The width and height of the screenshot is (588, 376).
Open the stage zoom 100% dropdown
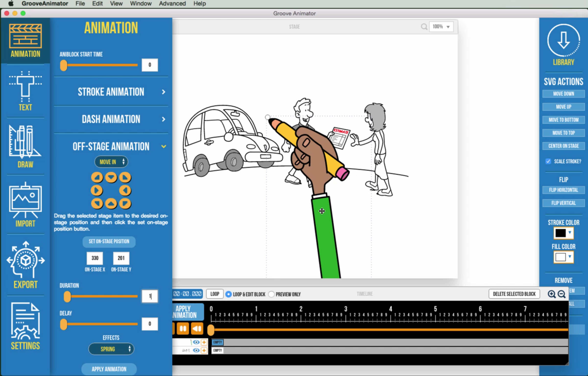click(x=441, y=27)
